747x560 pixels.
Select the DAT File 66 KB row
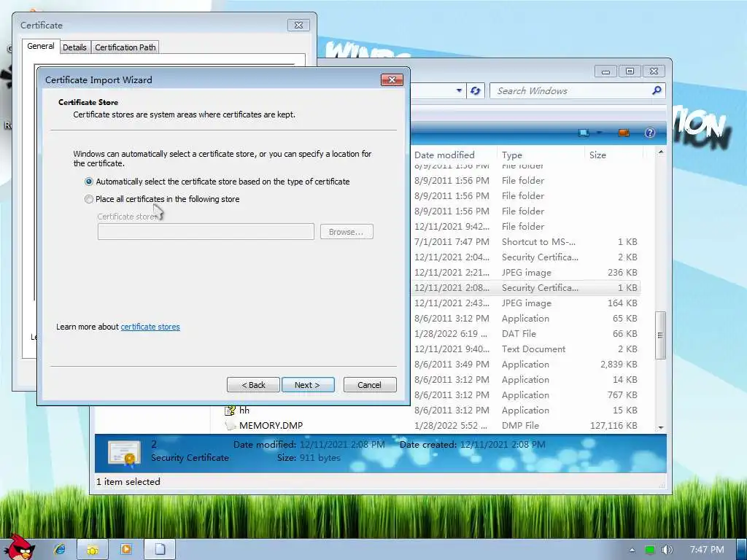(525, 334)
